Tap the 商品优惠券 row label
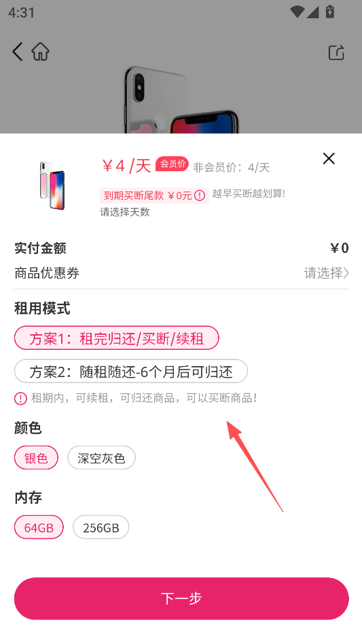Viewport: 362px width, 644px height. coord(47,272)
